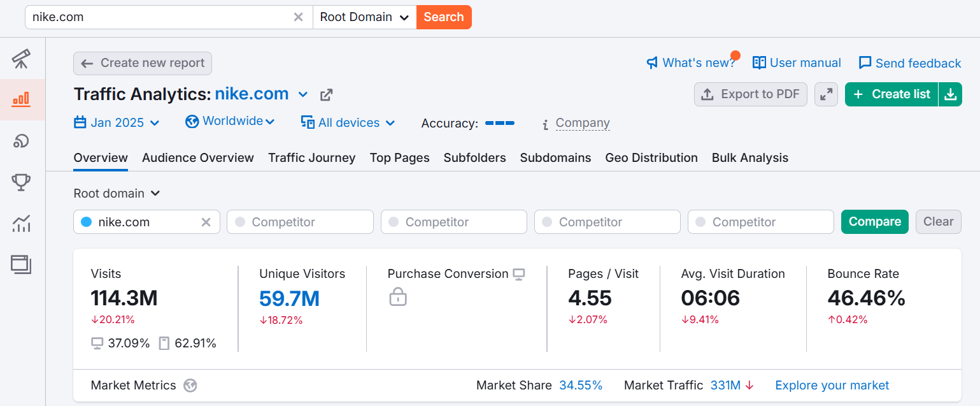The width and height of the screenshot is (980, 406).
Task: Click the Purchase Conversion lock icon
Action: point(398,296)
